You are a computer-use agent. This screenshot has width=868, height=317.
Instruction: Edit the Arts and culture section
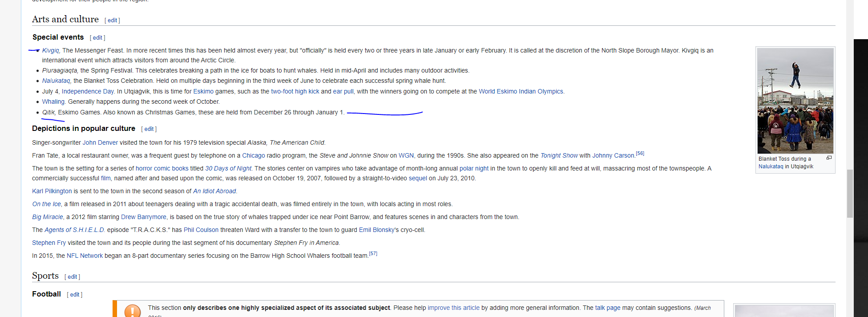tap(113, 20)
